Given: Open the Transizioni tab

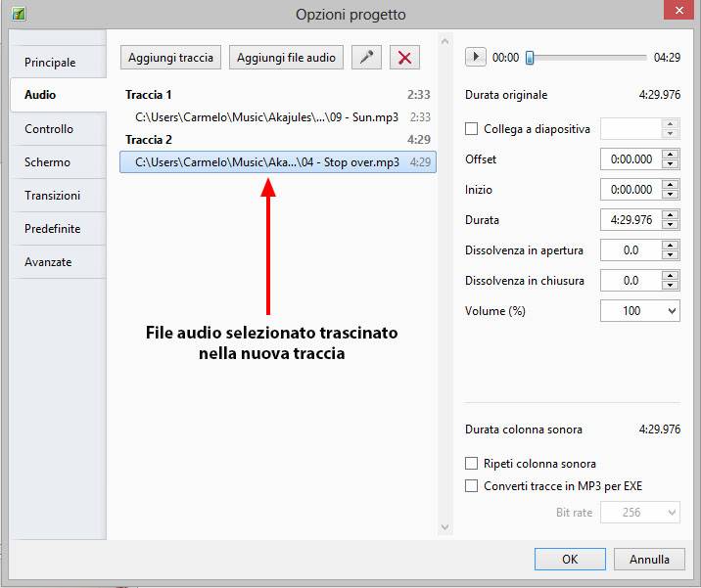Looking at the screenshot, I should tap(52, 196).
